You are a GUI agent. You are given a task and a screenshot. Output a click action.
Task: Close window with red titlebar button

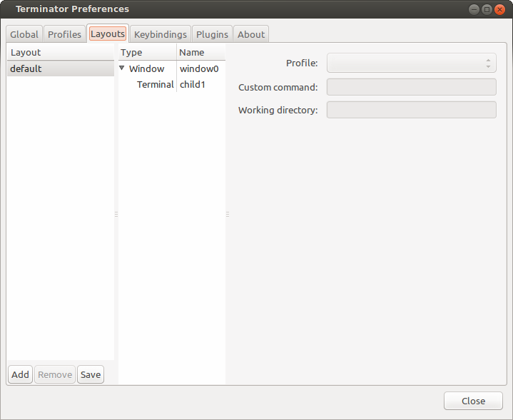pyautogui.click(x=499, y=9)
